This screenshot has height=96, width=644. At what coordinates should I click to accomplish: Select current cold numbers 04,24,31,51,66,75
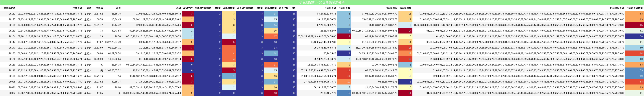[x=327, y=14]
